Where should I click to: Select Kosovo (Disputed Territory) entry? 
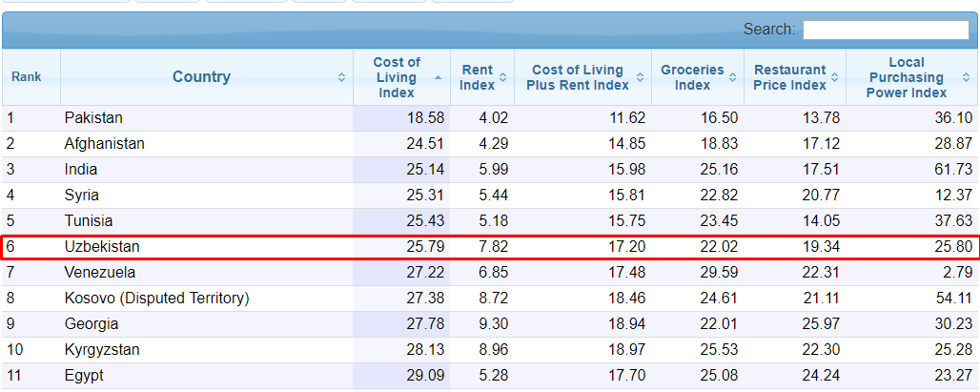pyautogui.click(x=156, y=299)
